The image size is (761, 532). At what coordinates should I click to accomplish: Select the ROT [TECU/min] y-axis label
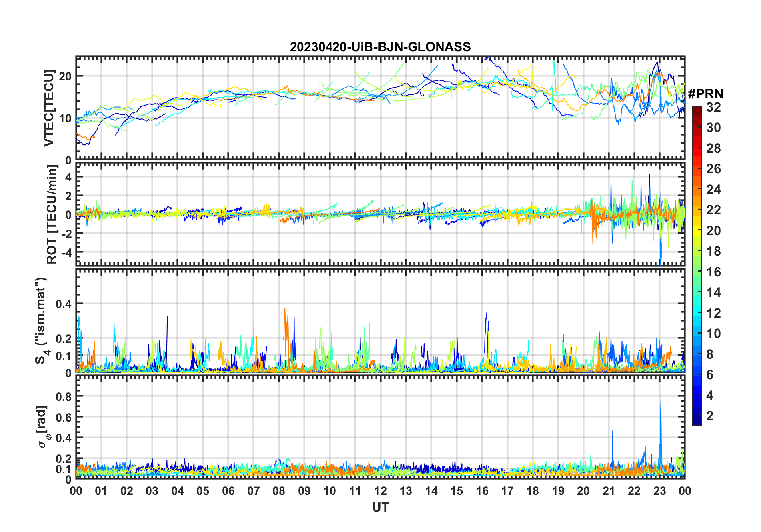(52, 214)
